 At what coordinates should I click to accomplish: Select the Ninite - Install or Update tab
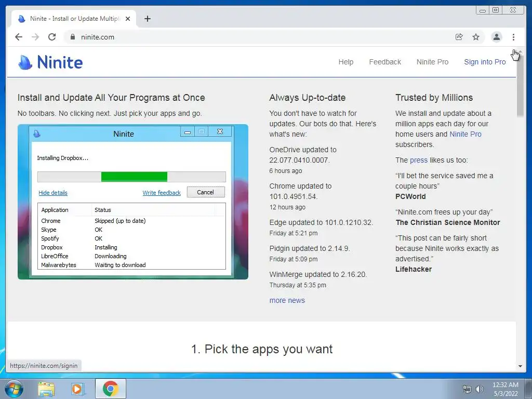[74, 19]
